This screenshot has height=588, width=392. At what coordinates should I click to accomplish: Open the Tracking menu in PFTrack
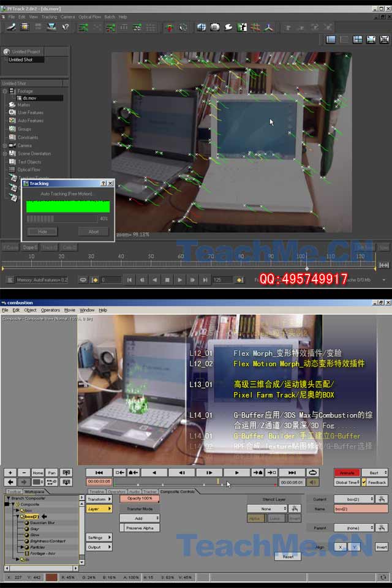coord(49,17)
